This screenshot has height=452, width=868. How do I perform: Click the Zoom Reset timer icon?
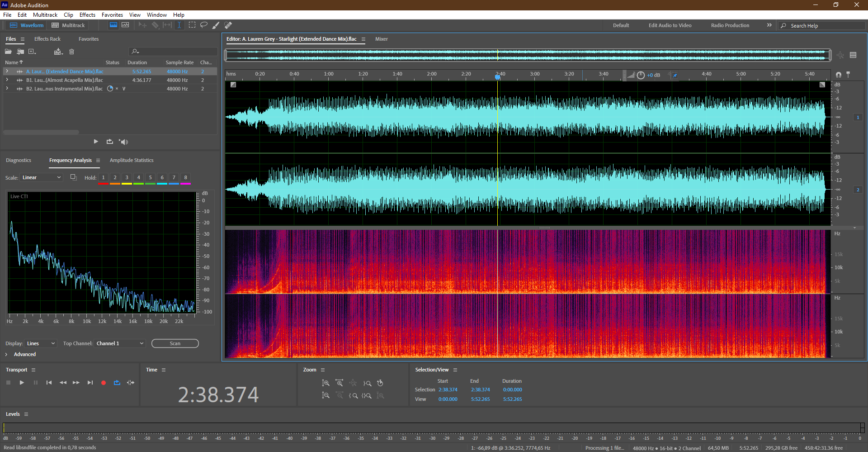(380, 383)
